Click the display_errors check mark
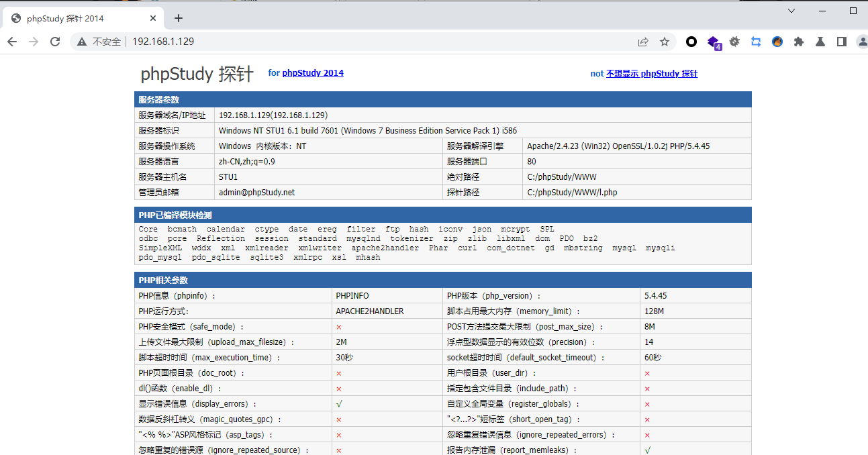Screen dimensions: 868x455 tap(339, 404)
